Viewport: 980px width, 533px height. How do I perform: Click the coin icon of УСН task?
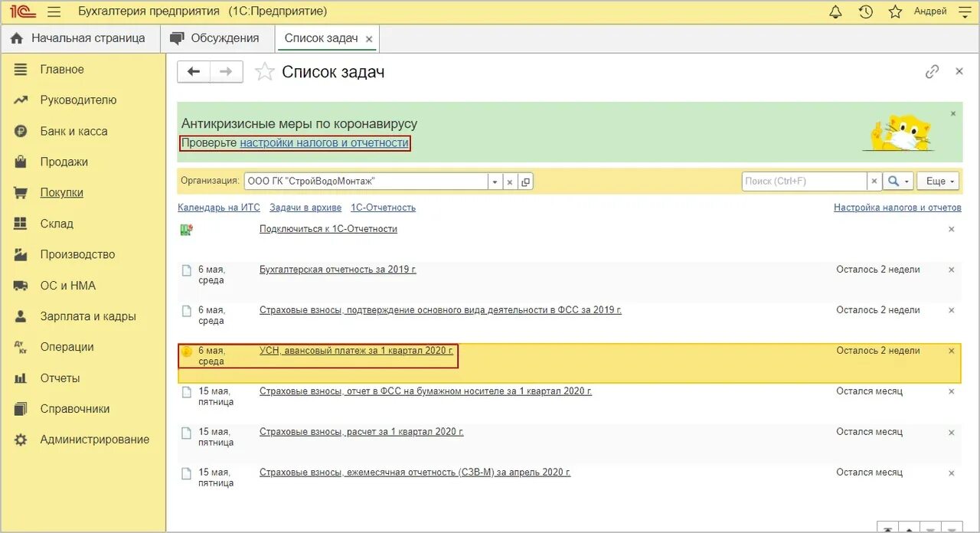click(186, 352)
